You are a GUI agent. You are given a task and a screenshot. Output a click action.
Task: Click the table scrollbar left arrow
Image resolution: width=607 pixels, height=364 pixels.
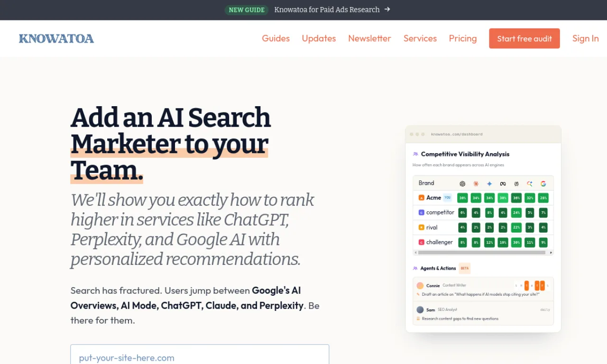(415, 253)
